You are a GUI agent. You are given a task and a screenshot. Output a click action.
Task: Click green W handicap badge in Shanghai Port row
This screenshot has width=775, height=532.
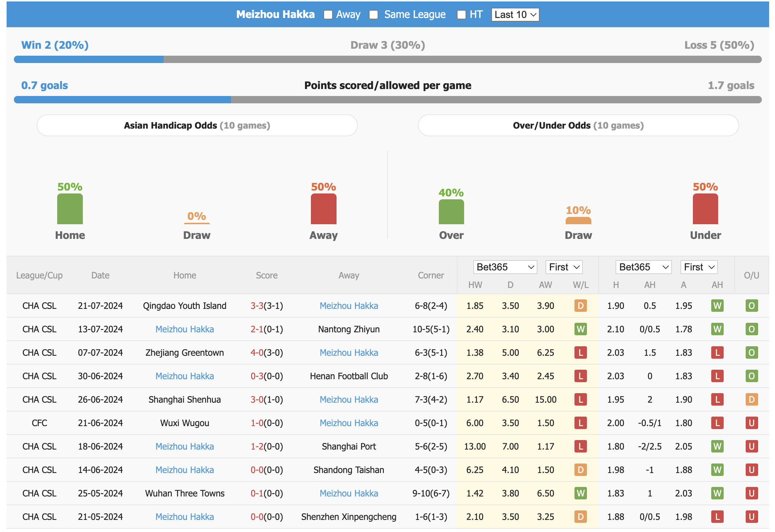click(x=717, y=446)
